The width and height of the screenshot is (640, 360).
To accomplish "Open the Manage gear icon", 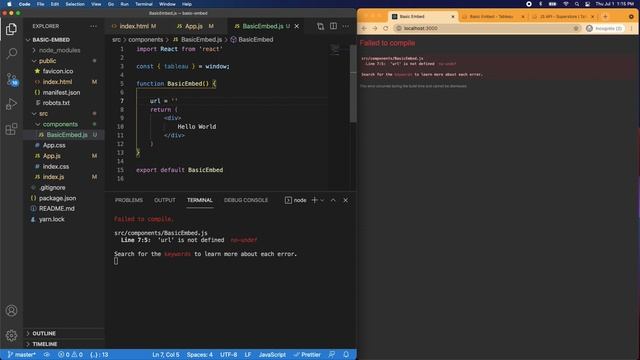I will [11, 335].
